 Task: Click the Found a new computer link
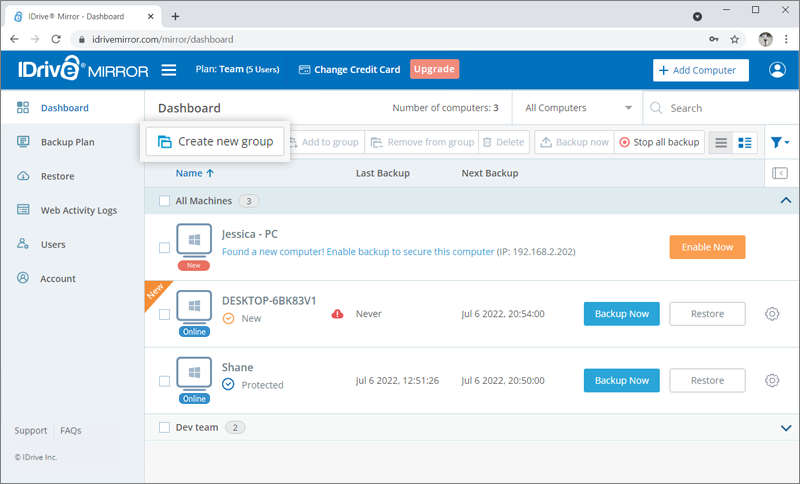(358, 251)
